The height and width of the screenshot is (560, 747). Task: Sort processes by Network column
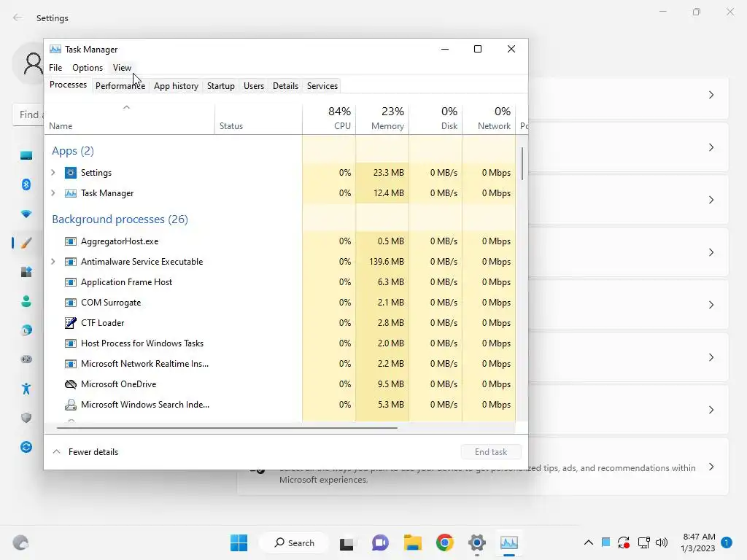pyautogui.click(x=489, y=118)
